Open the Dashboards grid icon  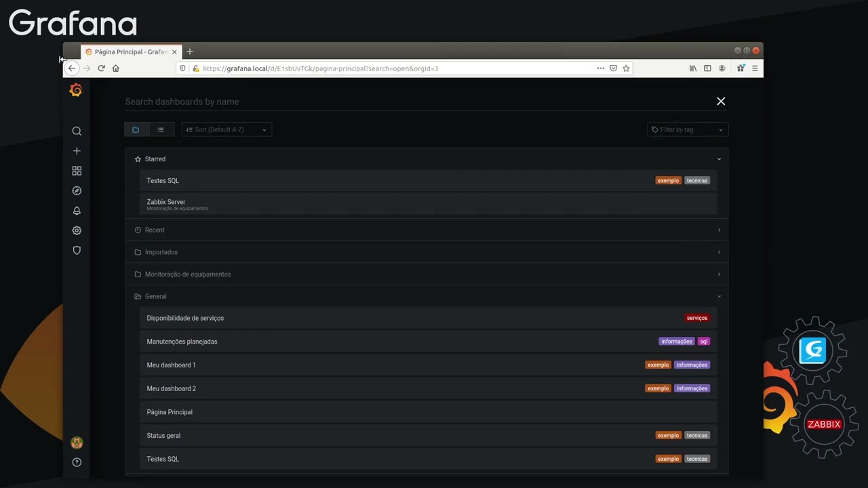pyautogui.click(x=77, y=171)
